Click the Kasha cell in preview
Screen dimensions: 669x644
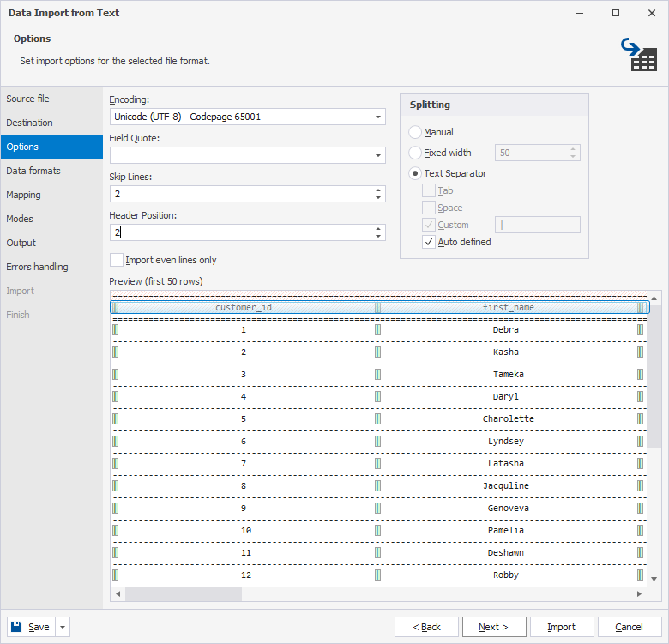[x=505, y=352]
